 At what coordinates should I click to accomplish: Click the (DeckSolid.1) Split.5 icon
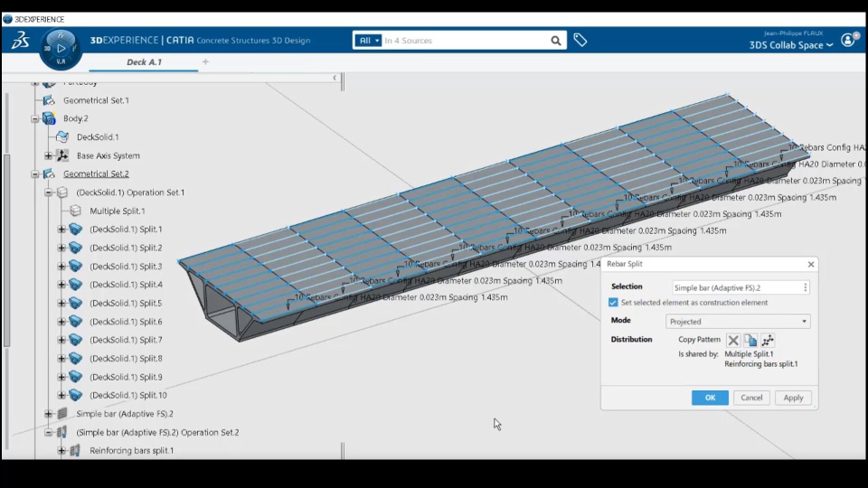[75, 304]
